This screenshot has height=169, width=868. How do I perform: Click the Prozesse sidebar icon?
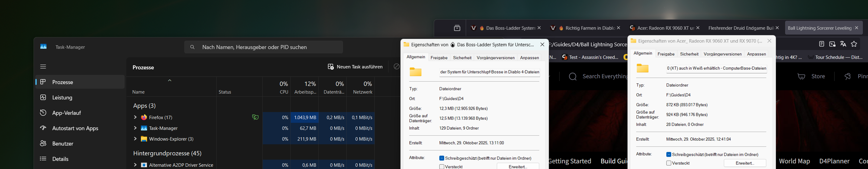pyautogui.click(x=43, y=82)
